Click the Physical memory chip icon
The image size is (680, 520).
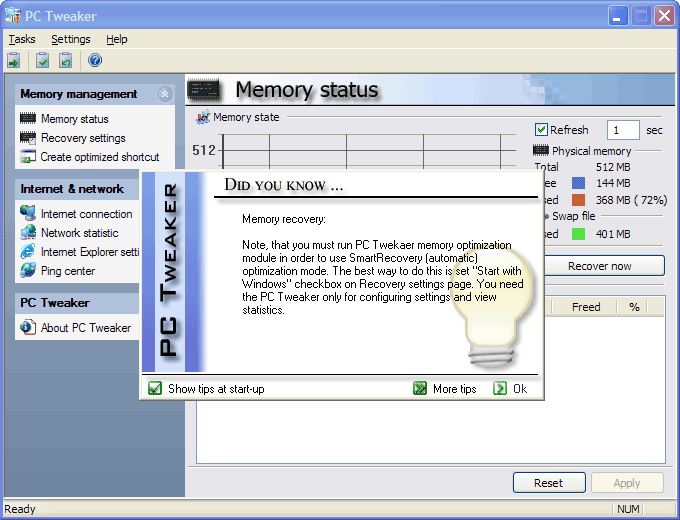(x=540, y=150)
